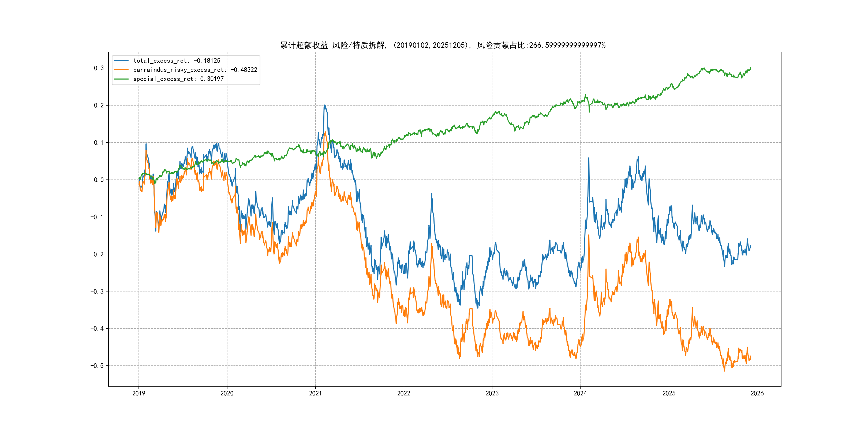
Task: Click the 2021 x-axis tick label
Action: (315, 393)
